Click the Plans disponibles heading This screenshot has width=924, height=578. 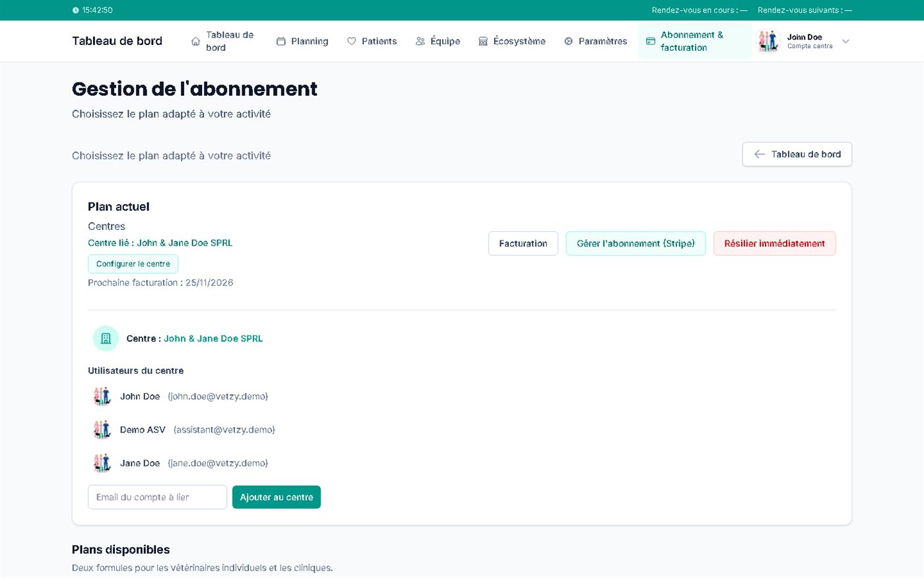click(x=121, y=550)
